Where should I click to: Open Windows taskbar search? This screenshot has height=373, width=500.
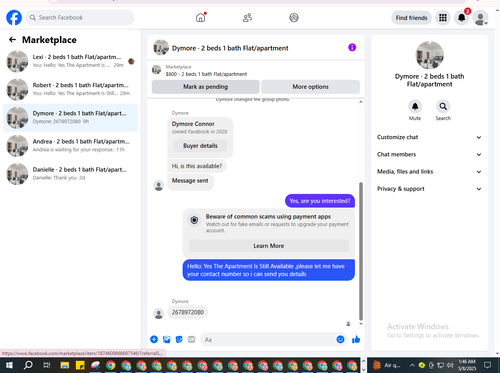[x=28, y=365]
